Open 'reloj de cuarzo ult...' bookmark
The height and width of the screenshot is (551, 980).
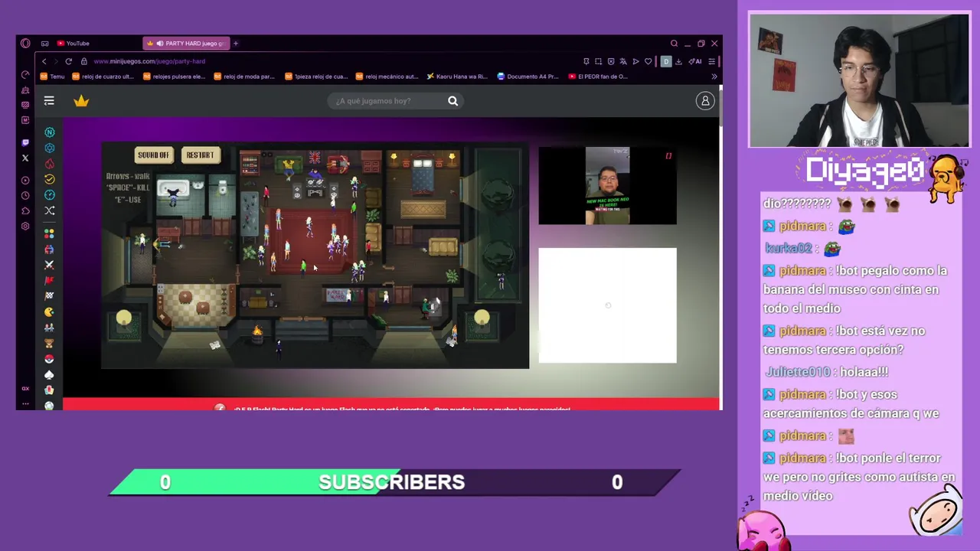(103, 77)
